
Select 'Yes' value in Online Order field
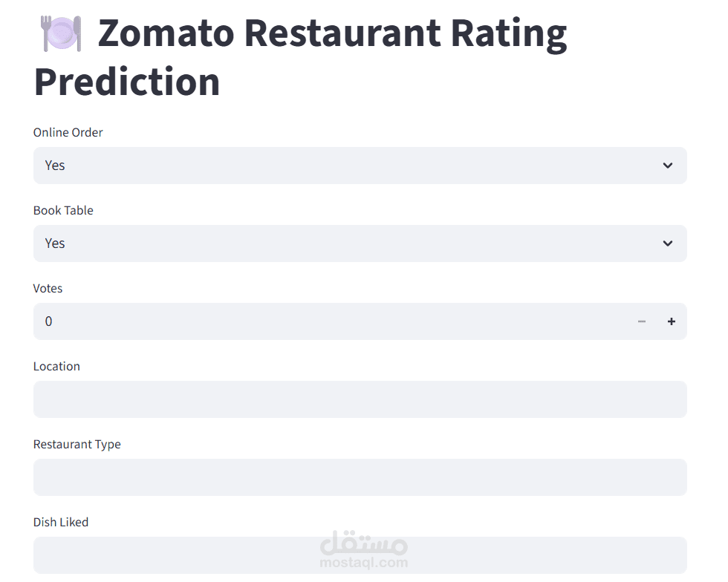pos(55,166)
